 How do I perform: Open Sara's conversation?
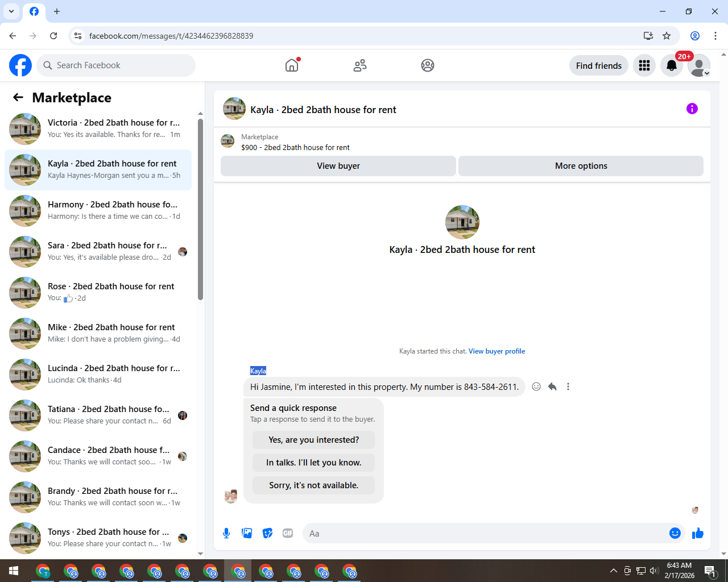click(98, 252)
